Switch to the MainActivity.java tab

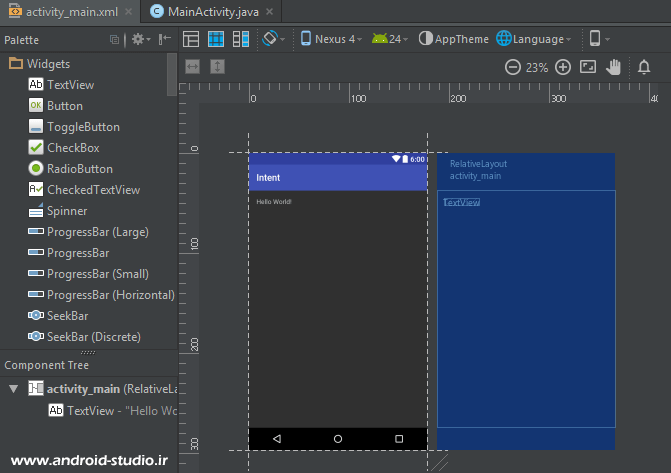click(218, 11)
